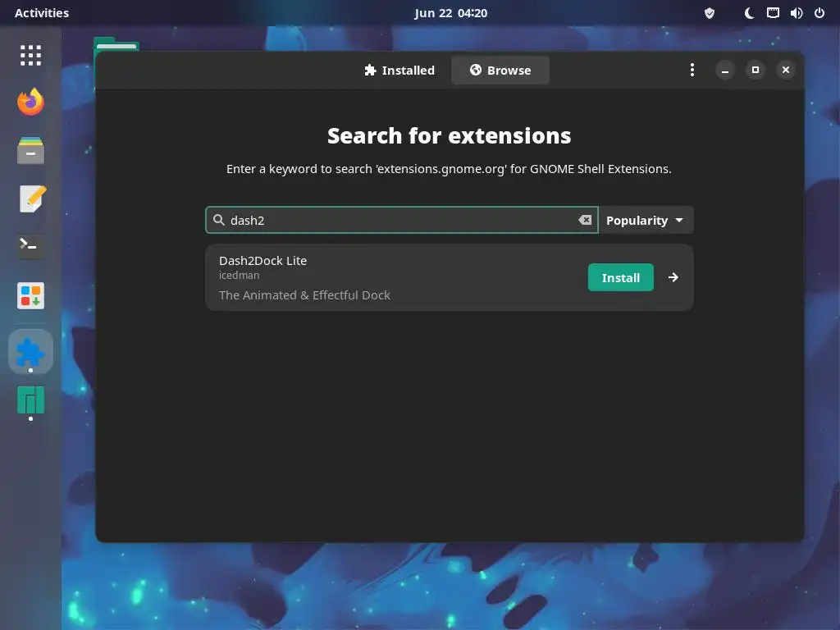840x630 pixels.
Task: Click 'The Animated & Effectful Dock' description
Action: pos(304,295)
